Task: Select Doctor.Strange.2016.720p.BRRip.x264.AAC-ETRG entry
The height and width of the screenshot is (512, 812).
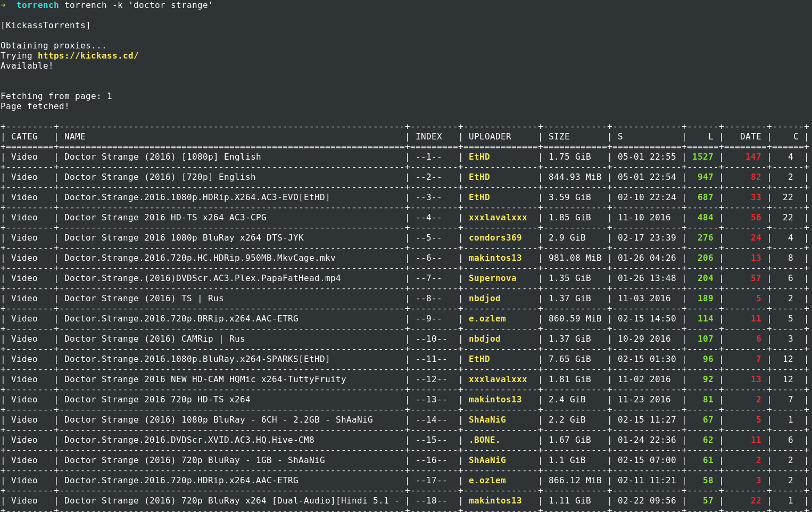Action: coord(181,318)
